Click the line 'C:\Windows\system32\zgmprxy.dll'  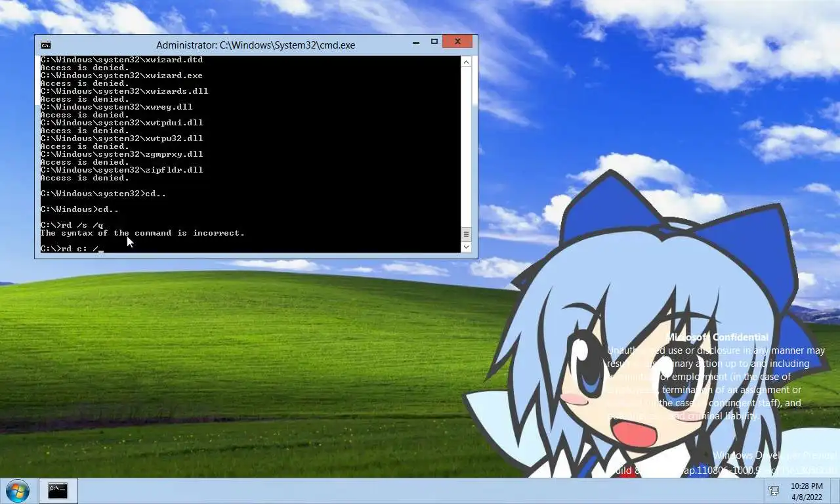click(x=121, y=154)
